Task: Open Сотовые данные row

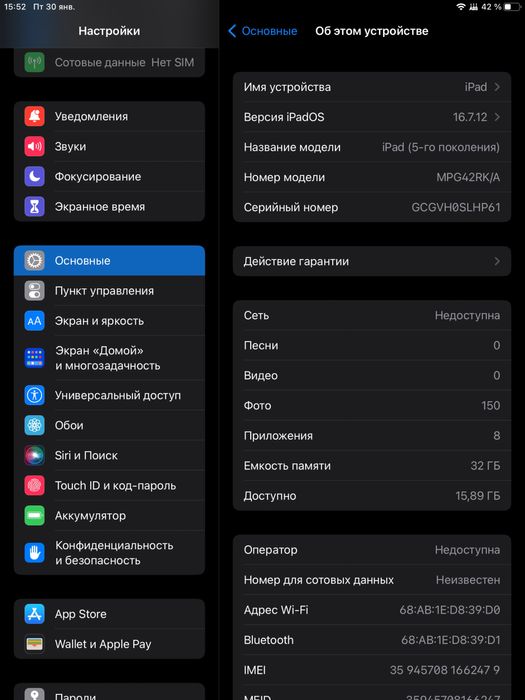Action: click(109, 62)
